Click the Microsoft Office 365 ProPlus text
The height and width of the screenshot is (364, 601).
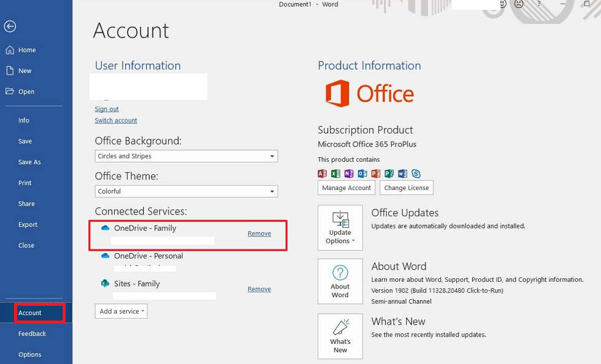point(367,144)
